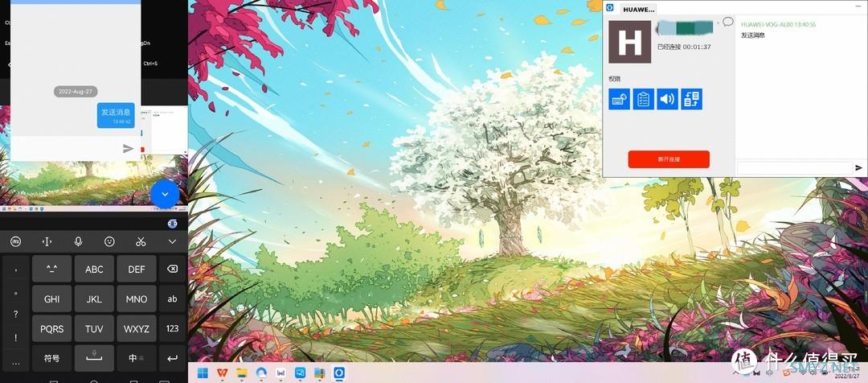Tap the question mark punctuation key
The image size is (868, 383).
(15, 315)
